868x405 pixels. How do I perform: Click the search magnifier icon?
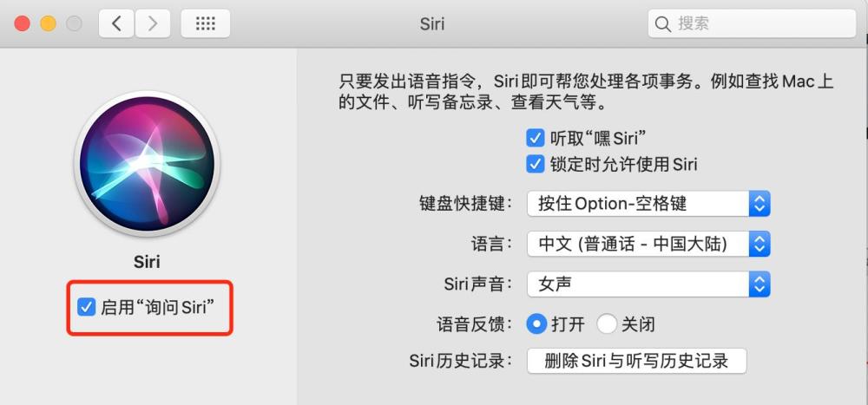(x=663, y=23)
